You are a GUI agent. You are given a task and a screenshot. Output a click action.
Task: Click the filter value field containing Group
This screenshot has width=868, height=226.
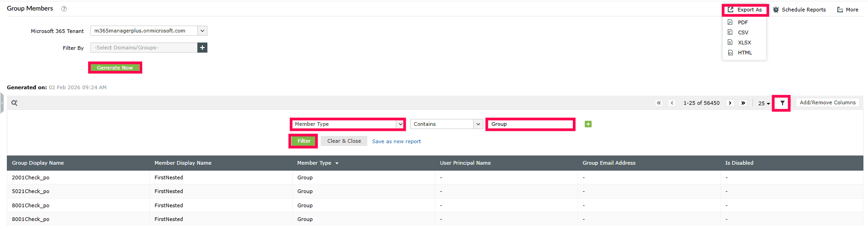point(530,124)
